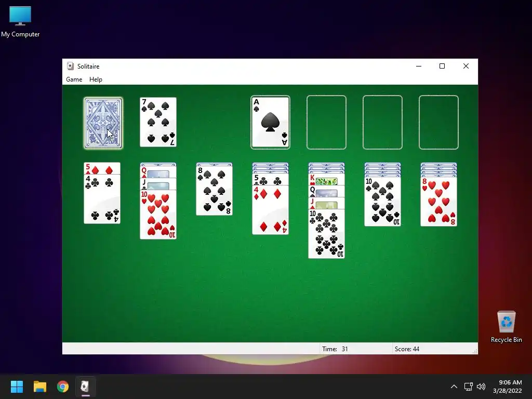The image size is (532, 399).
Task: Click the Solitaire taskbar icon
Action: 86,387
